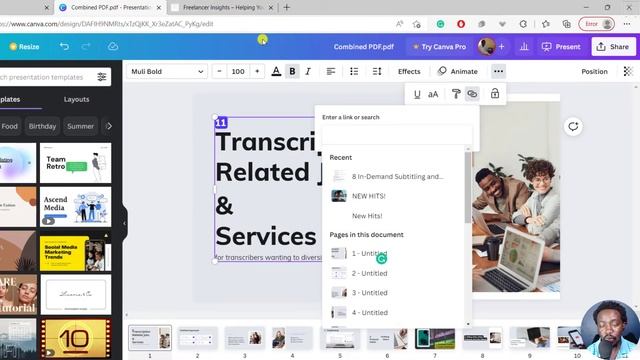Toggle underline formatting

[417, 94]
